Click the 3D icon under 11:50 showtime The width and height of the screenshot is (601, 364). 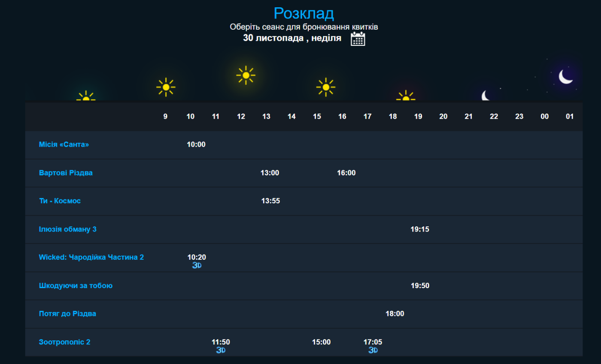(x=221, y=350)
